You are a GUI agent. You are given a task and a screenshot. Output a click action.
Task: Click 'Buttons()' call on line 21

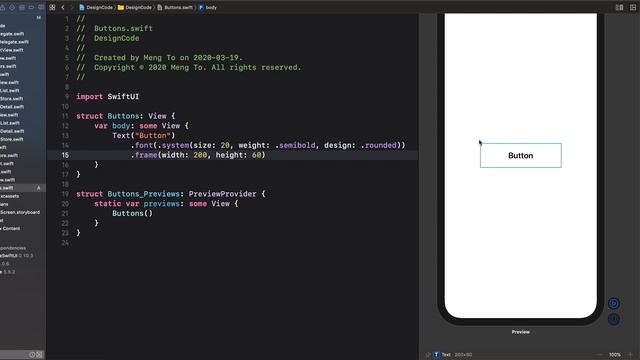tap(132, 213)
